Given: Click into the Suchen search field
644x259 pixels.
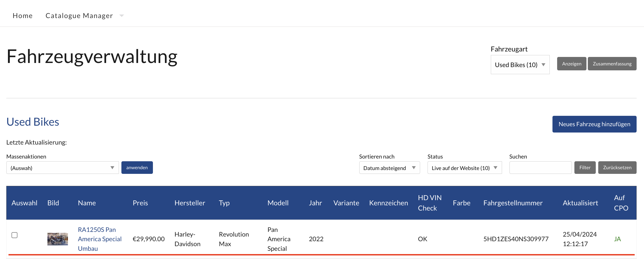Looking at the screenshot, I should tap(540, 167).
